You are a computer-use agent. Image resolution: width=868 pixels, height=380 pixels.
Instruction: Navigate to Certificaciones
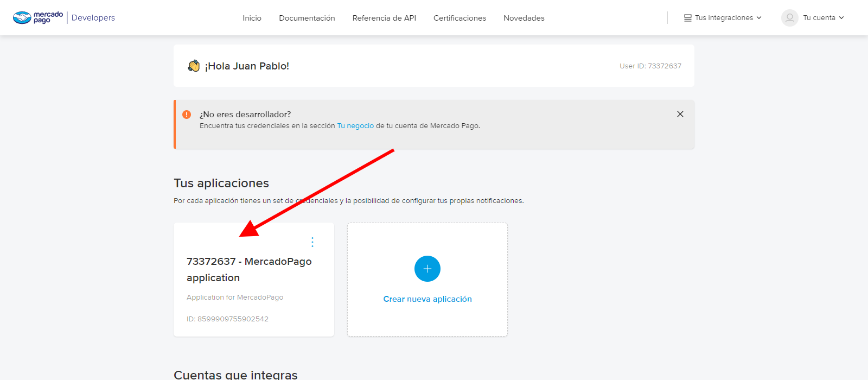pos(459,18)
